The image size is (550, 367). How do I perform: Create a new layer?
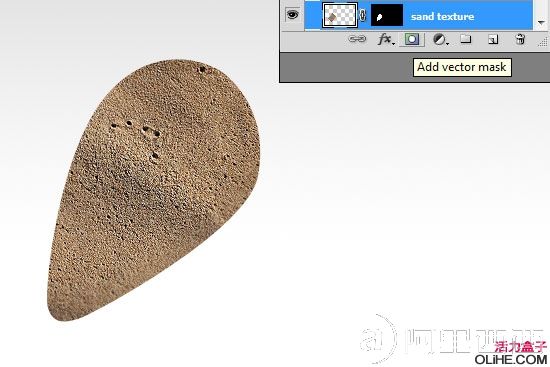click(493, 39)
